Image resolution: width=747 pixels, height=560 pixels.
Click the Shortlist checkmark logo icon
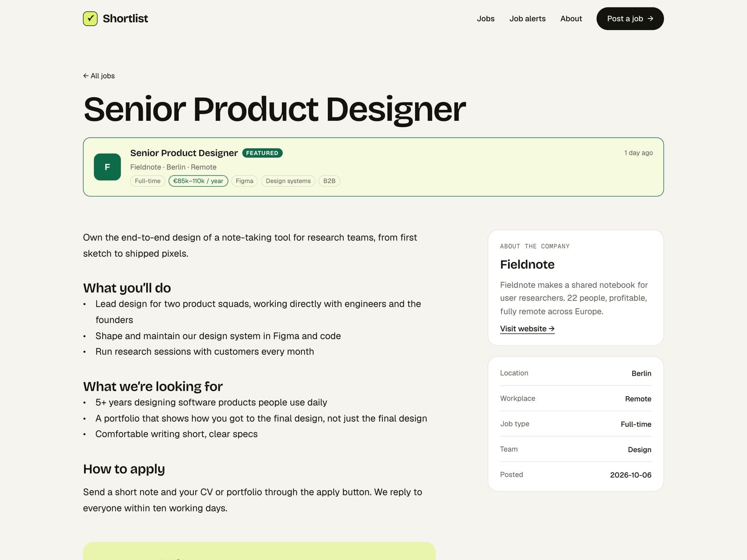(90, 19)
